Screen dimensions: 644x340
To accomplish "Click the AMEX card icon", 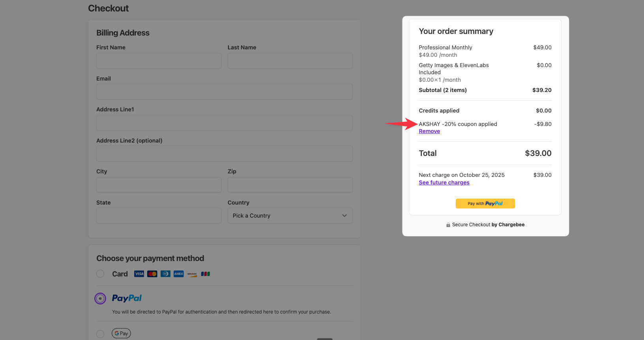I will (179, 274).
